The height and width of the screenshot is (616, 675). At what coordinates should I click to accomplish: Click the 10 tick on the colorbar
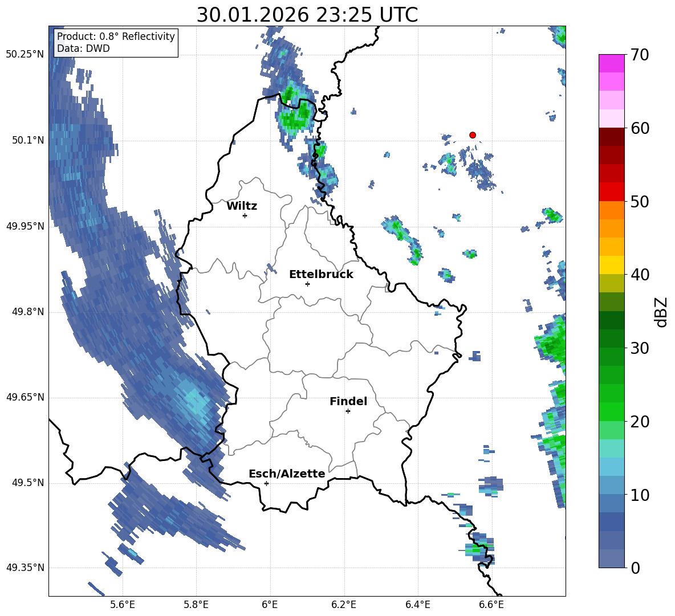coord(639,495)
